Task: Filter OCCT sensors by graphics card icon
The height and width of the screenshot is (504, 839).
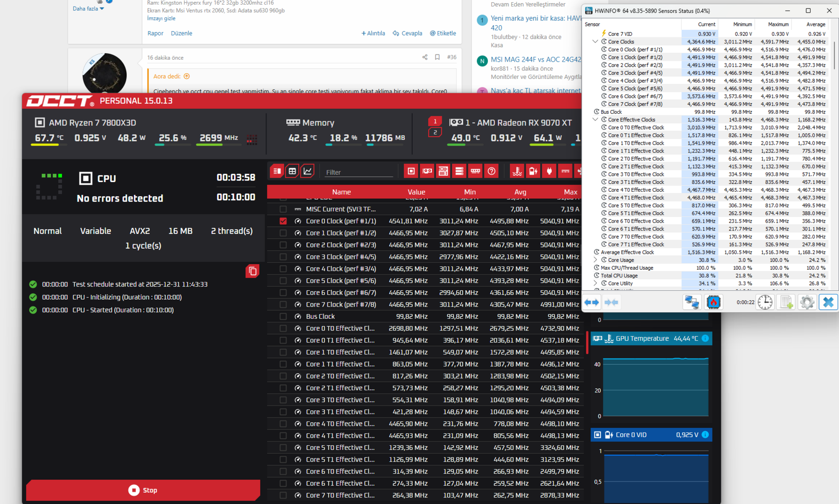Action: click(x=427, y=171)
